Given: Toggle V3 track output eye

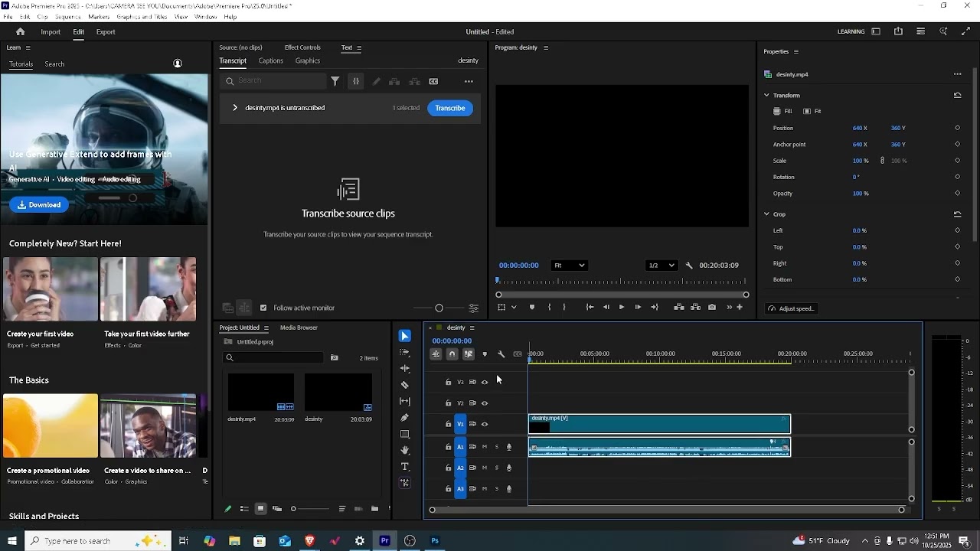Looking at the screenshot, I should (x=485, y=382).
